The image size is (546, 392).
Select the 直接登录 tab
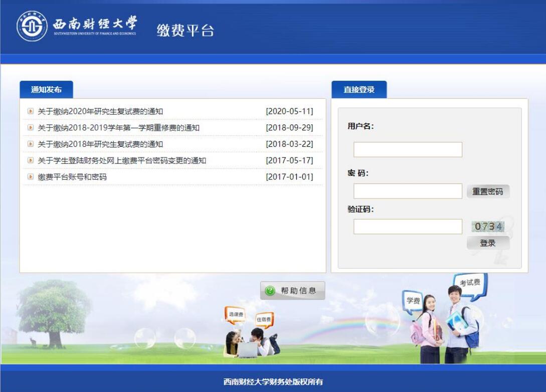(x=359, y=90)
